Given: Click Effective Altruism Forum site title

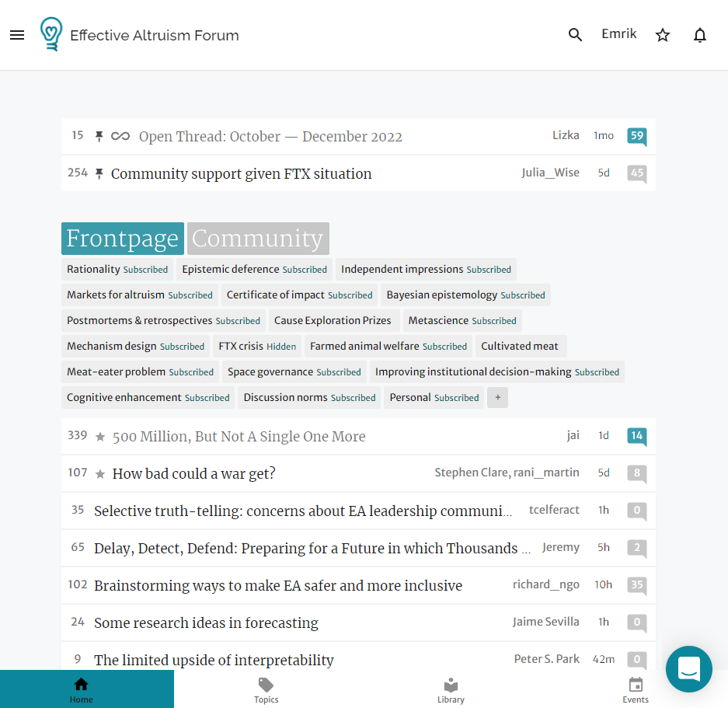Looking at the screenshot, I should click(155, 35).
